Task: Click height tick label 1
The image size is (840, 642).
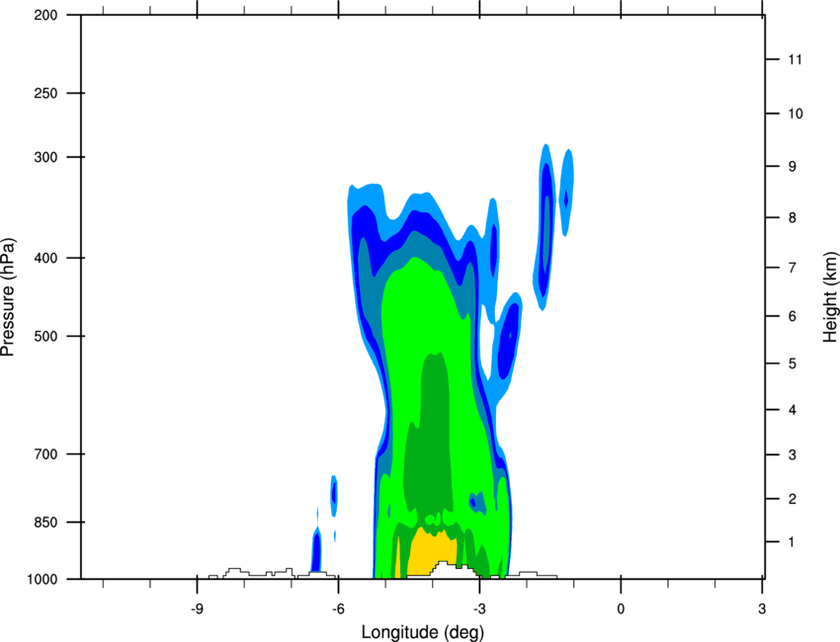Action: pyautogui.click(x=792, y=542)
